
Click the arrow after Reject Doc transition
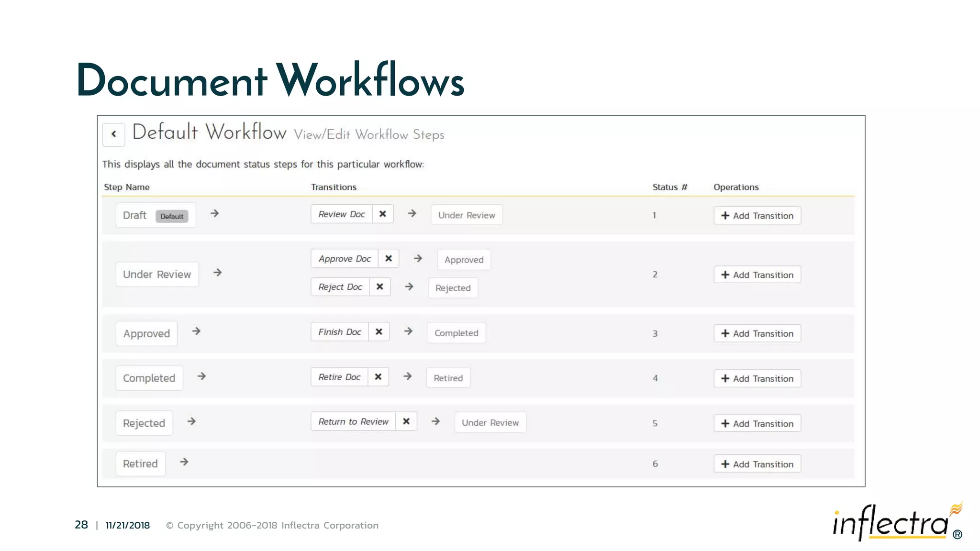(x=409, y=287)
